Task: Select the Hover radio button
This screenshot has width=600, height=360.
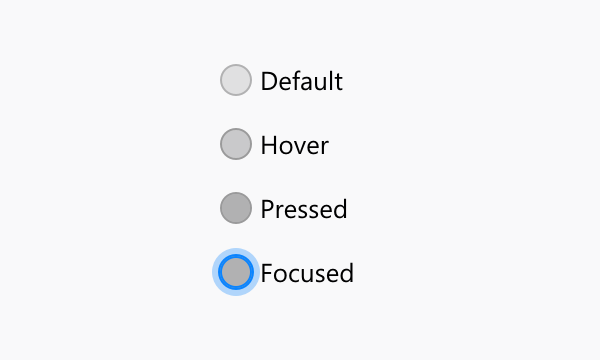Action: 236,144
